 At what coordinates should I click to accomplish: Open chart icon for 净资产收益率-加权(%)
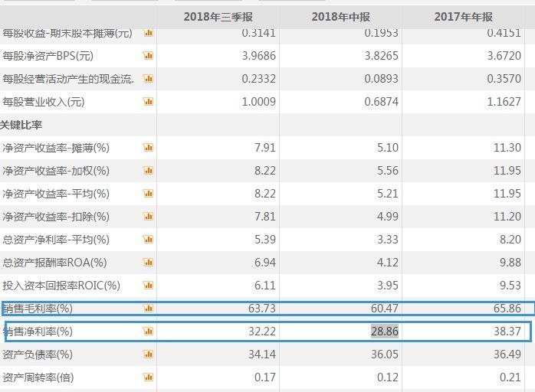(148, 171)
